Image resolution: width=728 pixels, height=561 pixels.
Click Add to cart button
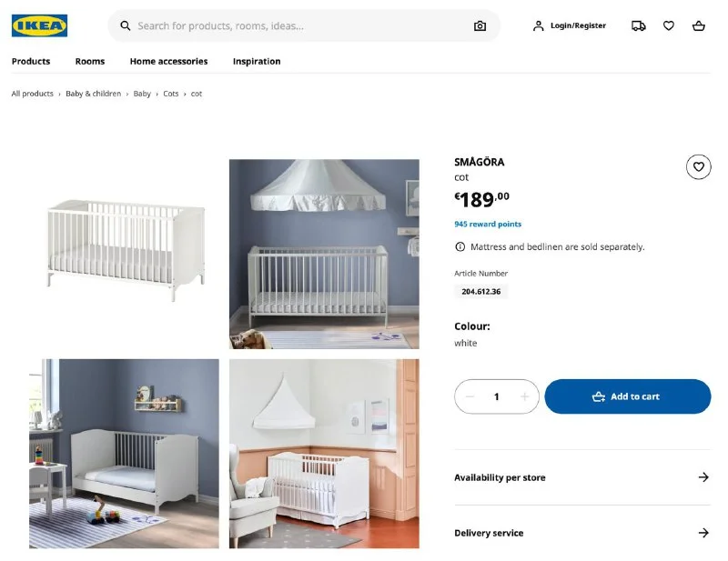coord(627,396)
